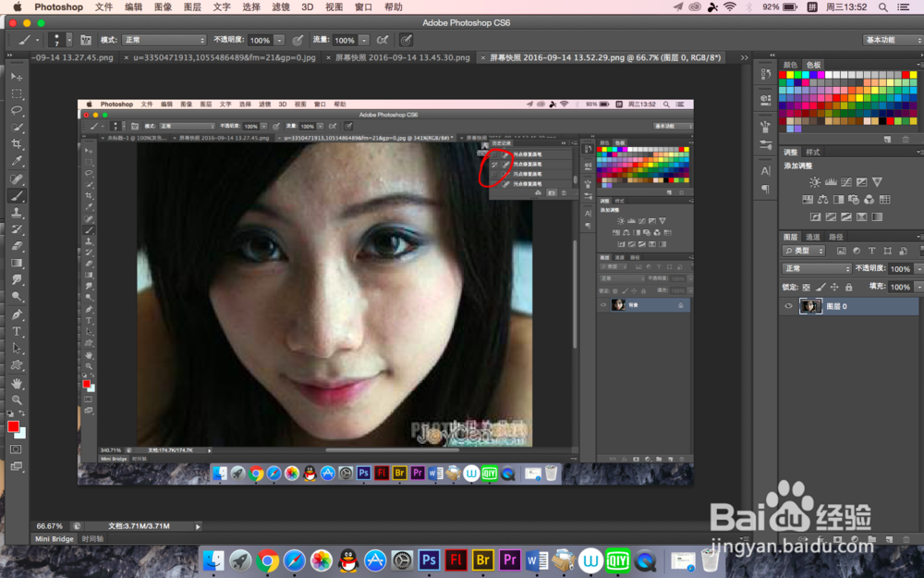
Task: Enable airbrush build-up mode
Action: 382,40
